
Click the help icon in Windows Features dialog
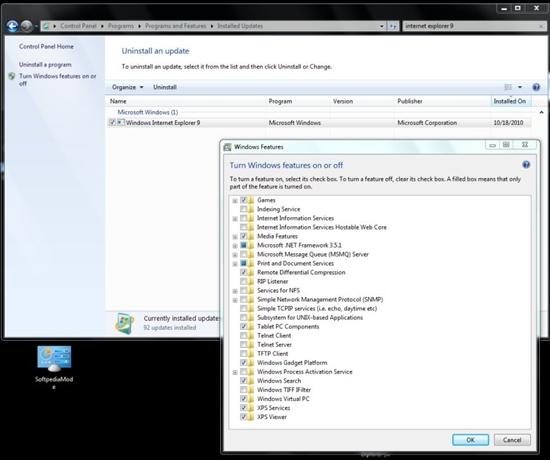coord(526,165)
